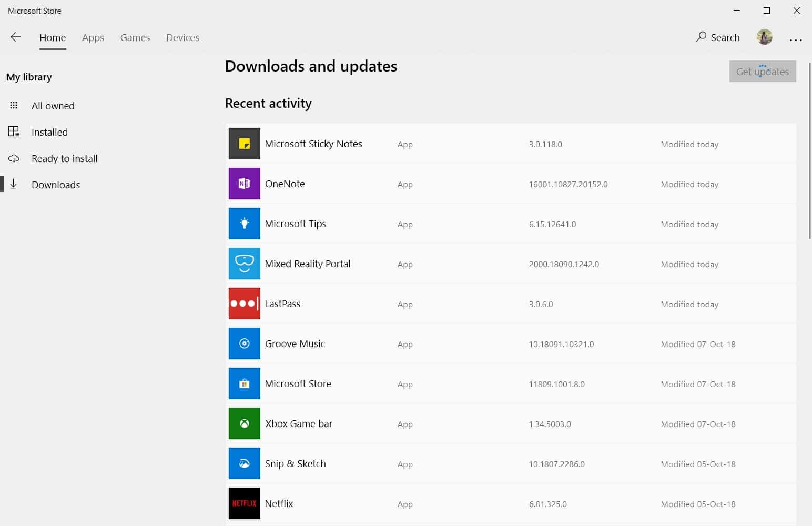Click App type label in OneNote row

click(x=405, y=185)
